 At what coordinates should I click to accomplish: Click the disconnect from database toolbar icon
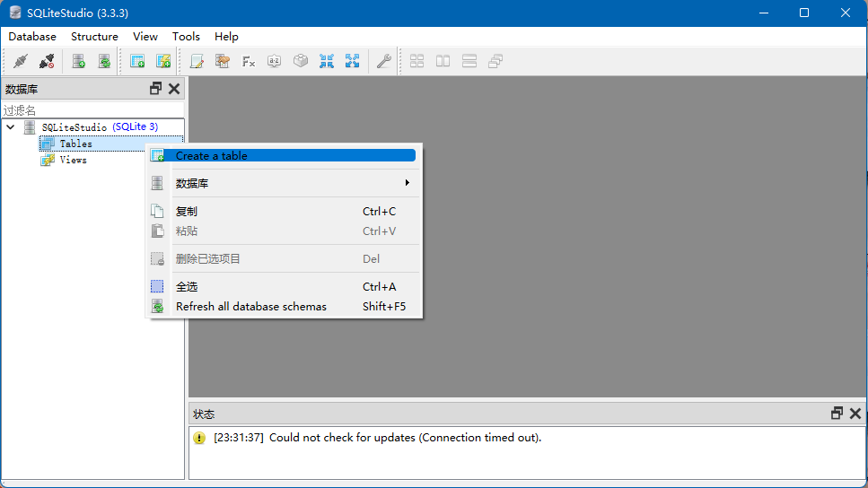[x=47, y=61]
